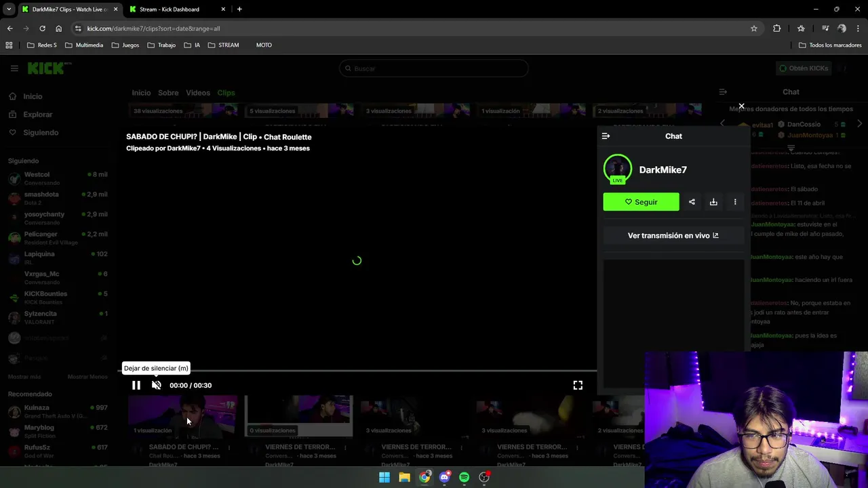The width and height of the screenshot is (868, 488).
Task: Pause the clip playback
Action: (x=136, y=385)
